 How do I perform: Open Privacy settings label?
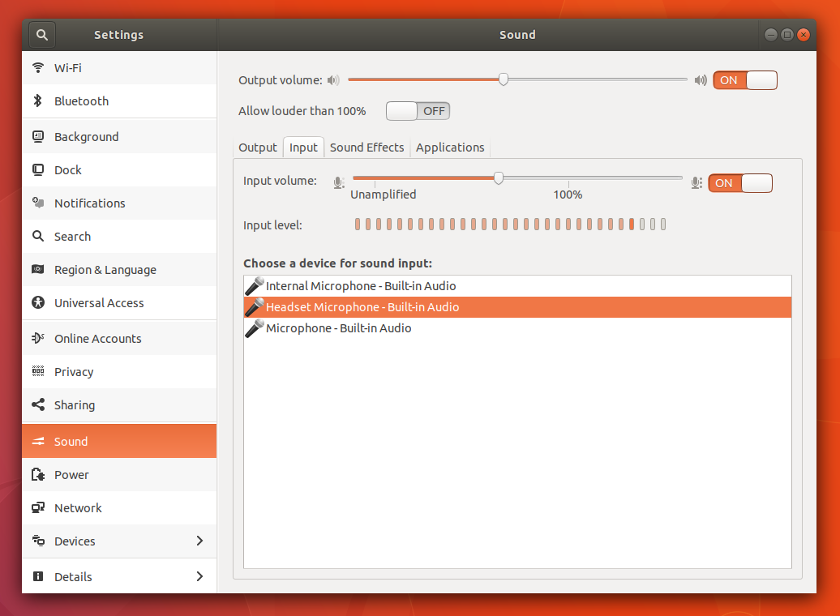[x=74, y=372]
